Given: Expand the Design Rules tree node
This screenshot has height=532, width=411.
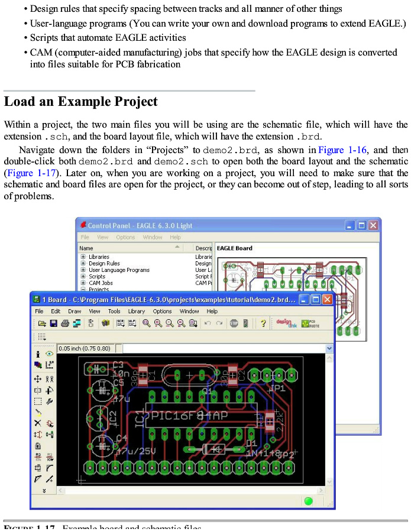Looking at the screenshot, I should [83, 264].
